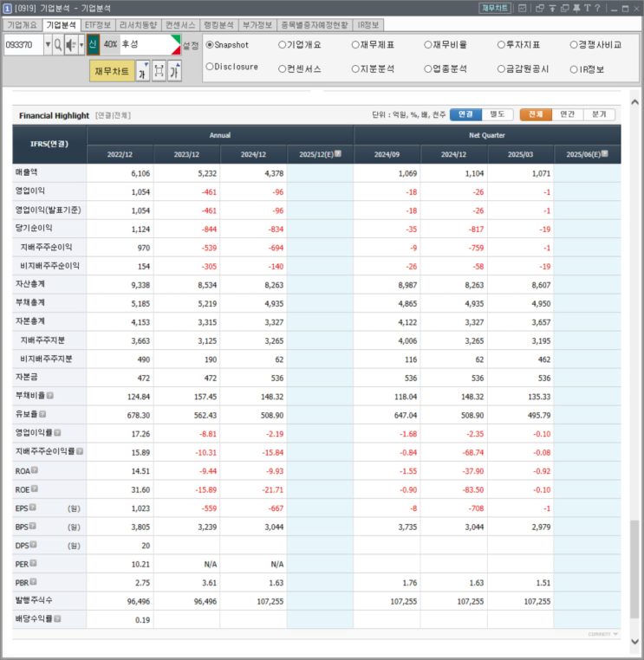Switch to the 랭킹분석 tab
The width and height of the screenshot is (644, 660).
tap(218, 25)
